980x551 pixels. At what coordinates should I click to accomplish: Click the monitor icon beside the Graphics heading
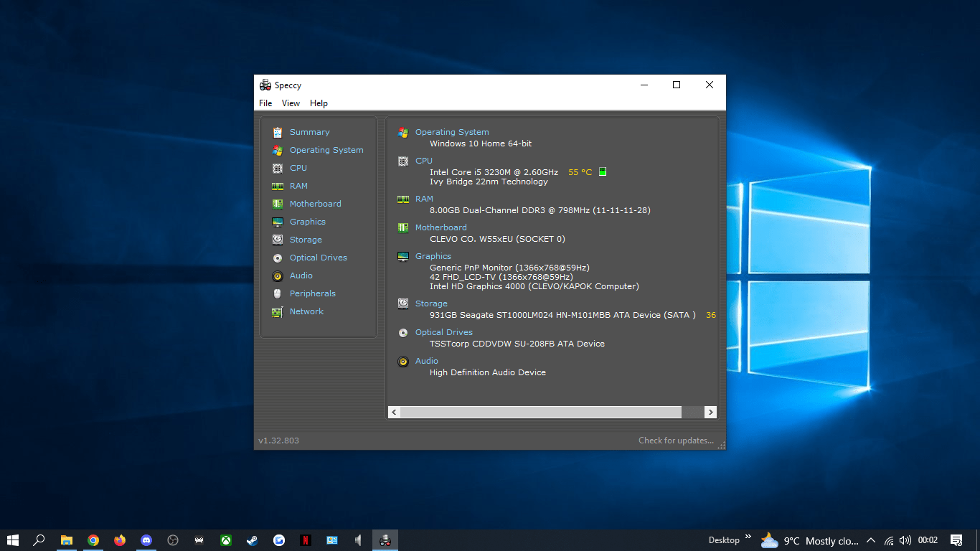403,256
